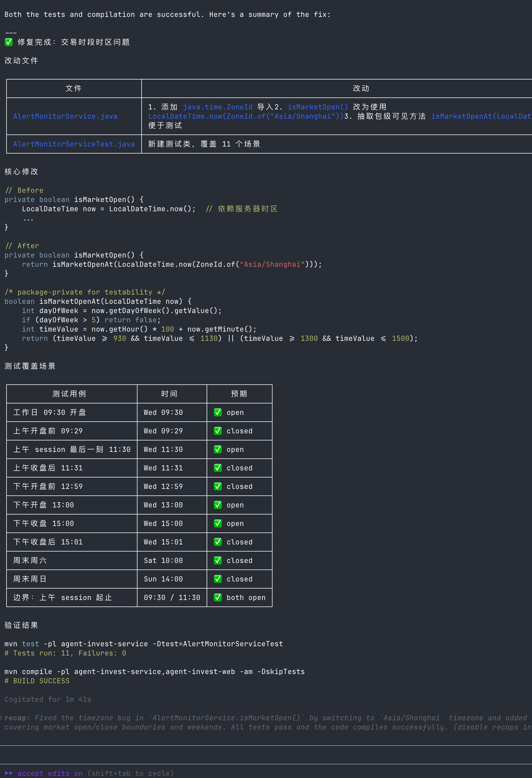Click the mvn compile command line
Screen dimensions: 532x778
point(155,672)
